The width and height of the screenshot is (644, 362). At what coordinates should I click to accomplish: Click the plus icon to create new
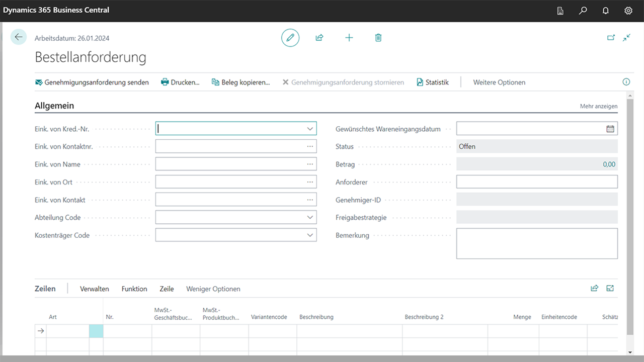[x=349, y=38]
